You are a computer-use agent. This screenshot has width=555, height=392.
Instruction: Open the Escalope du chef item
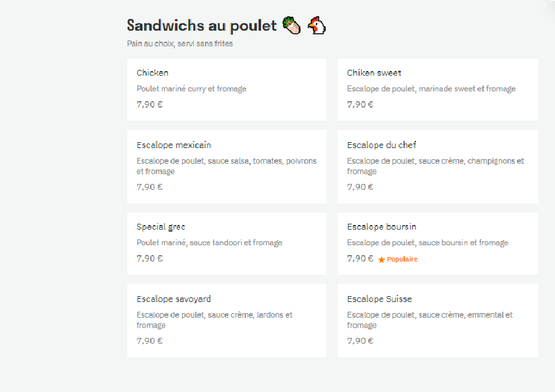click(437, 166)
